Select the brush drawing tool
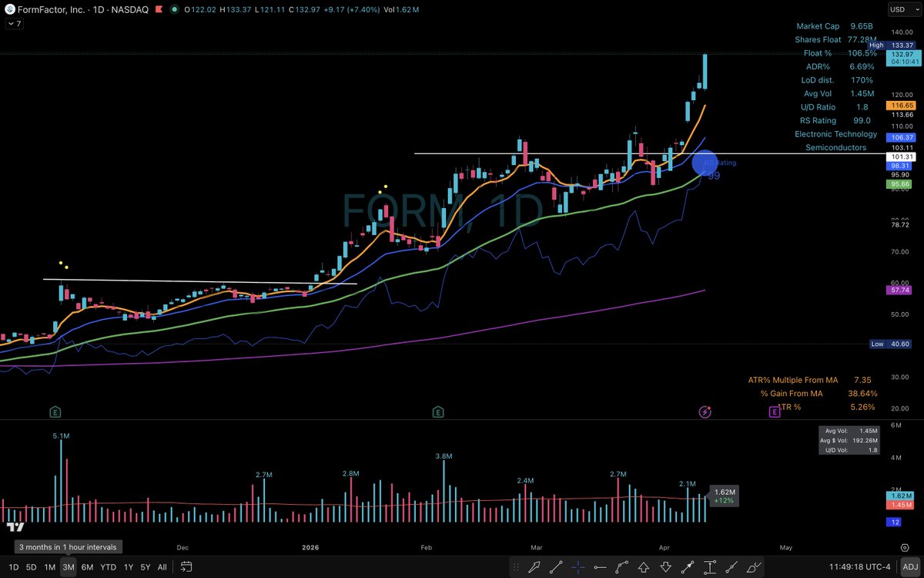 coord(753,567)
